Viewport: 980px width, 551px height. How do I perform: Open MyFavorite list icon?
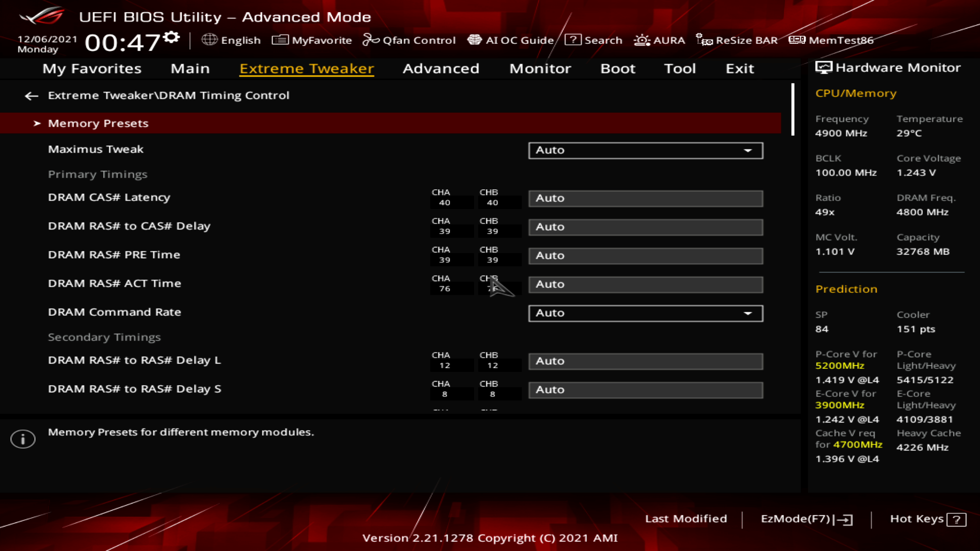(x=280, y=40)
